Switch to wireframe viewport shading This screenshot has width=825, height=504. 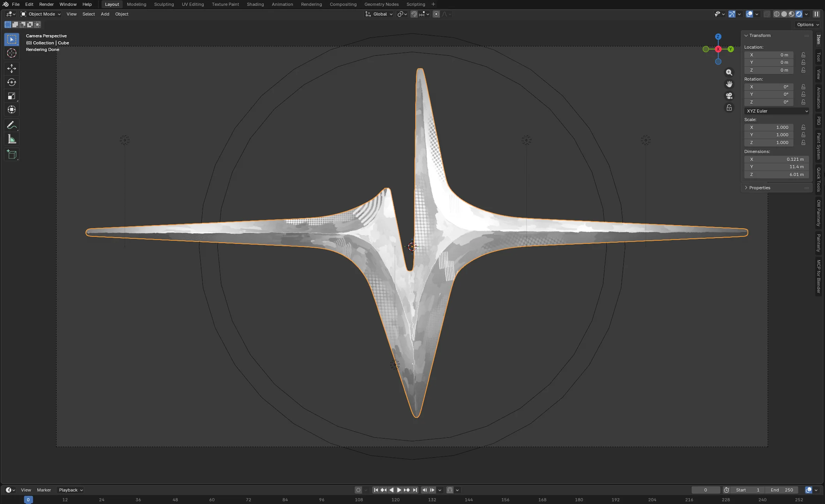click(776, 14)
